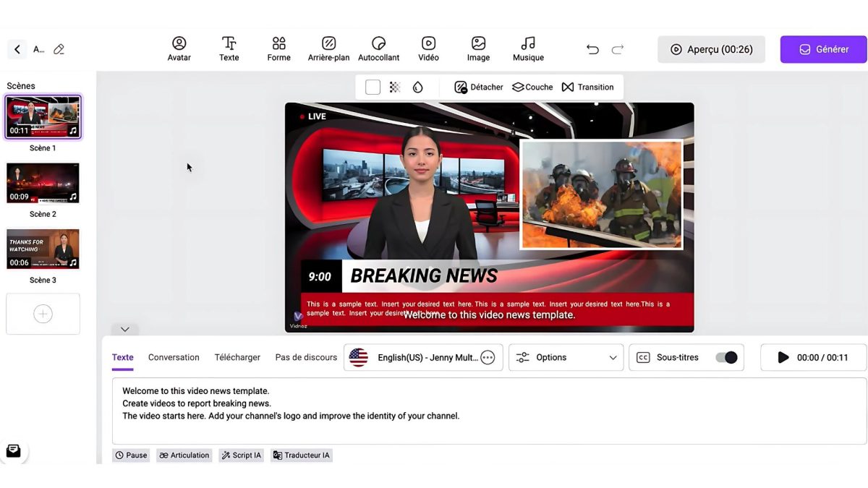Select the Scène 2 thumbnail

pos(43,183)
